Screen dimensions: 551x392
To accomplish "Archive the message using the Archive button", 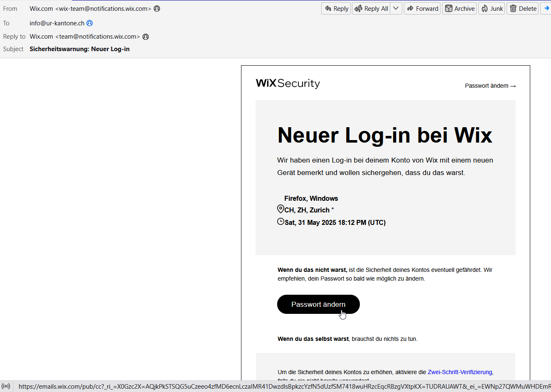I will 459,9.
